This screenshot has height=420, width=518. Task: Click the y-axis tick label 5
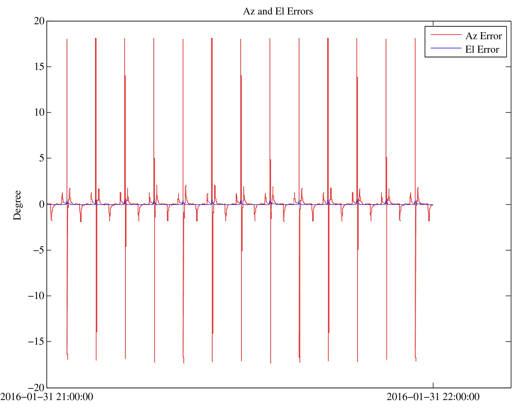42,158
